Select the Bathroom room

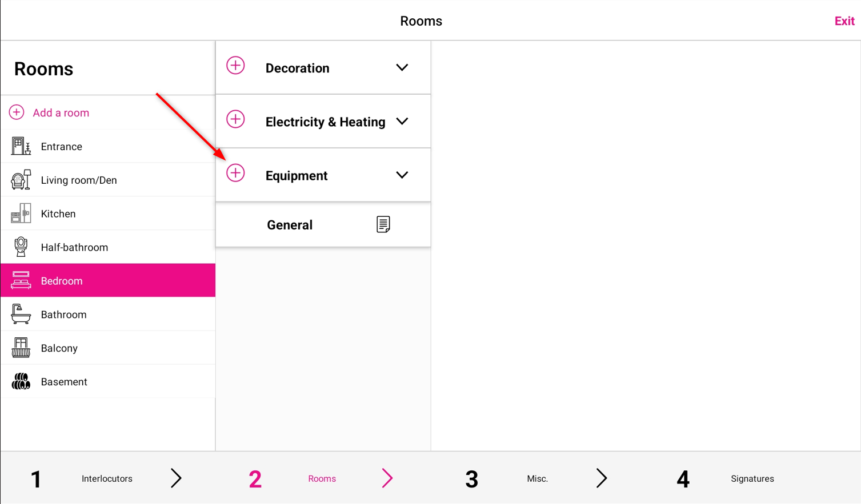point(108,314)
